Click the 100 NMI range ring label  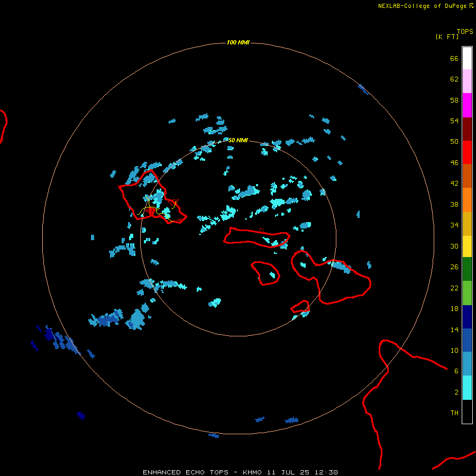point(238,42)
